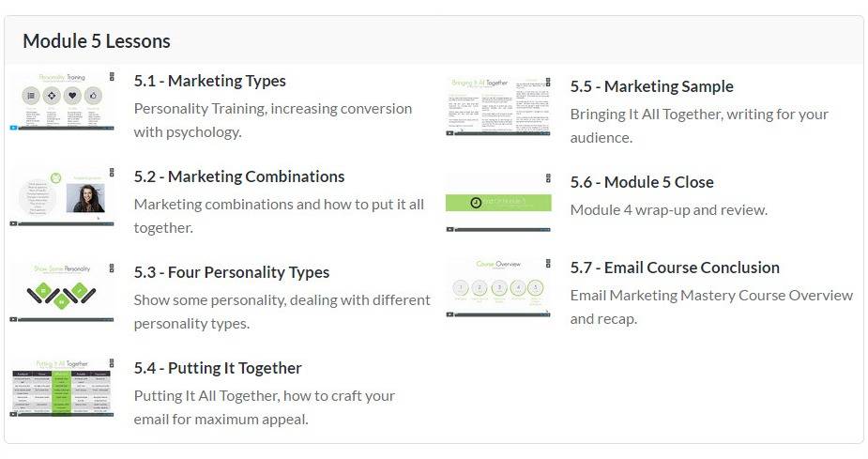Go to "5.3 - Four Personality Types" lesson
This screenshot has width=868, height=459.
(x=231, y=272)
